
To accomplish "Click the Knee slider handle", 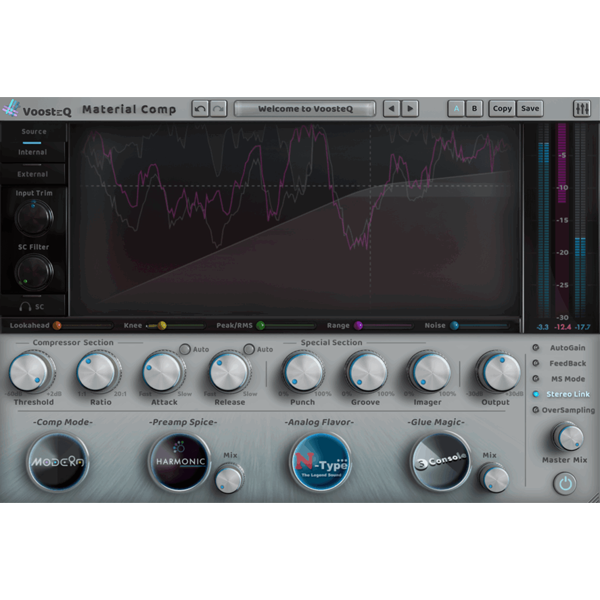I will [162, 325].
